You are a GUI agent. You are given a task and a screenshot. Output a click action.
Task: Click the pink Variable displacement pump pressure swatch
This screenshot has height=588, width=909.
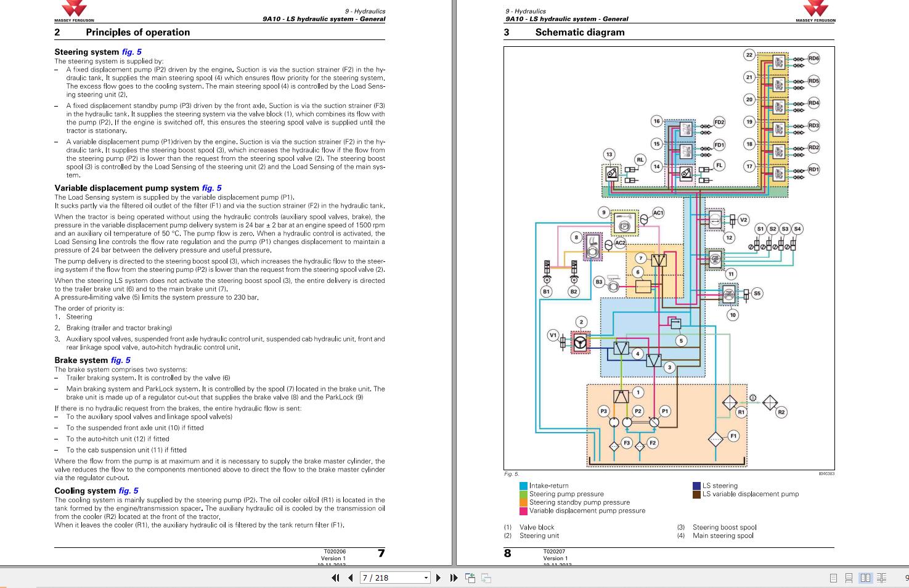coord(524,510)
